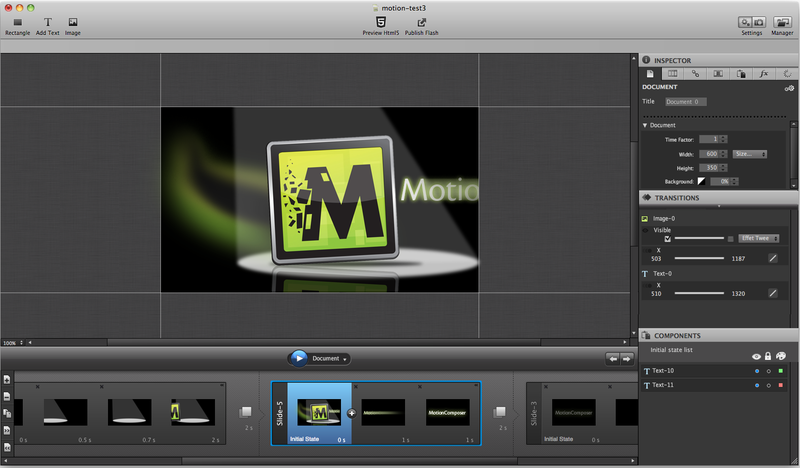The image size is (800, 468).
Task: Click the lock column header icon in Components
Action: point(768,356)
